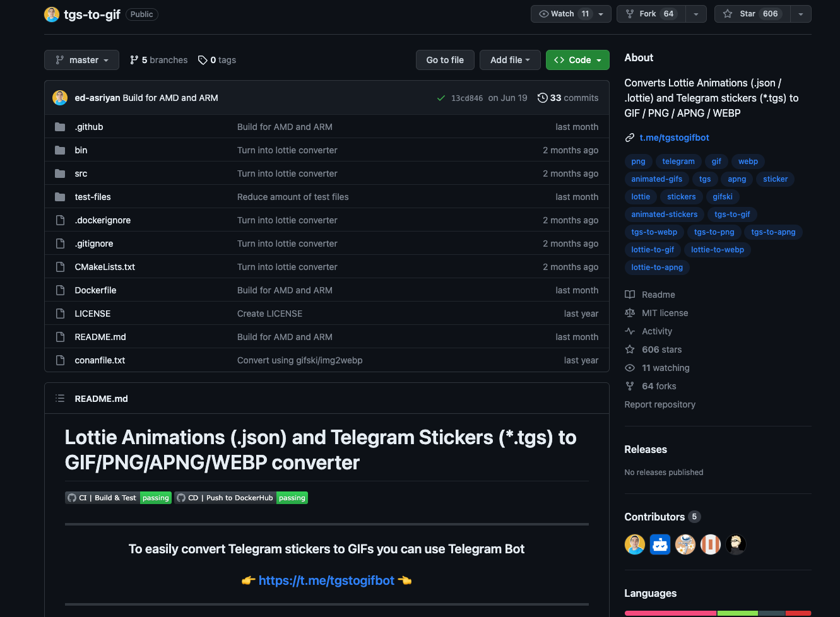Viewport: 840px width, 617px height.
Task: Open README outline list icon
Action: 60,399
